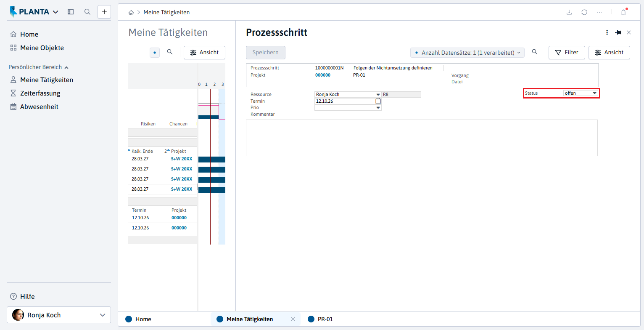Image resolution: width=644 pixels, height=330 pixels.
Task: Search within Meine Tätigkeiten panel
Action: (170, 52)
